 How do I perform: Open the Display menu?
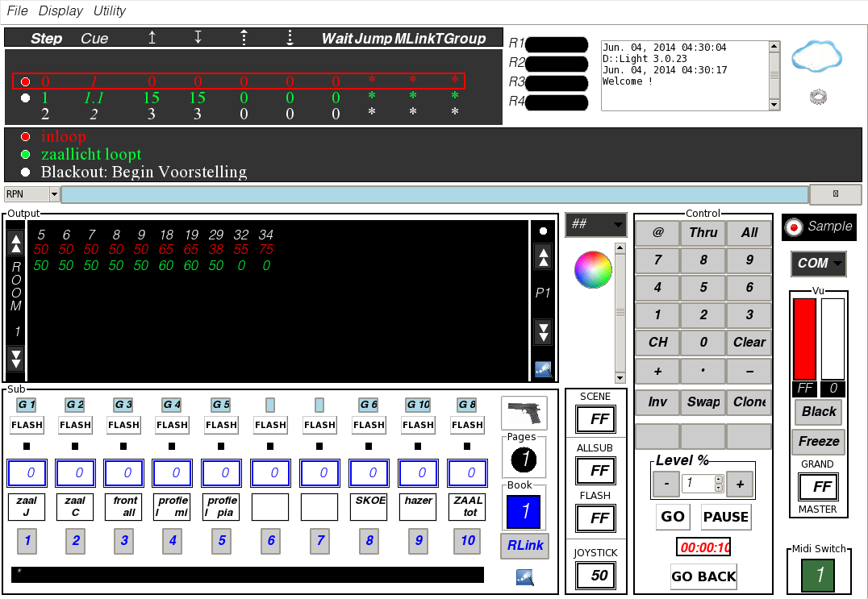pyautogui.click(x=61, y=10)
